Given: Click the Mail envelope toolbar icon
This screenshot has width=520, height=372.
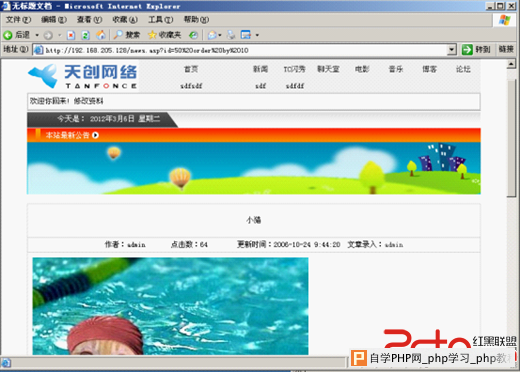Looking at the screenshot, I should [212, 35].
